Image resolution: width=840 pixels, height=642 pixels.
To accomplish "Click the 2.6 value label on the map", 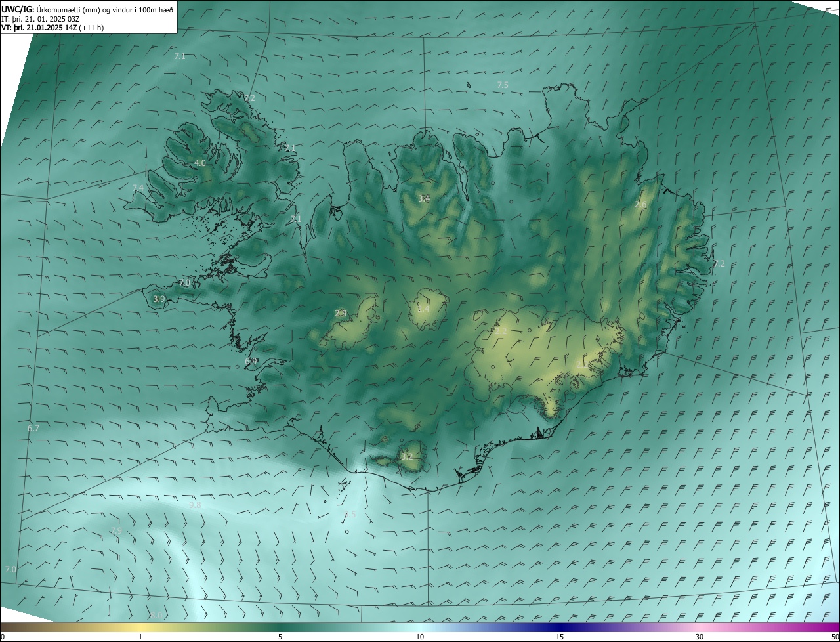I will 641,205.
